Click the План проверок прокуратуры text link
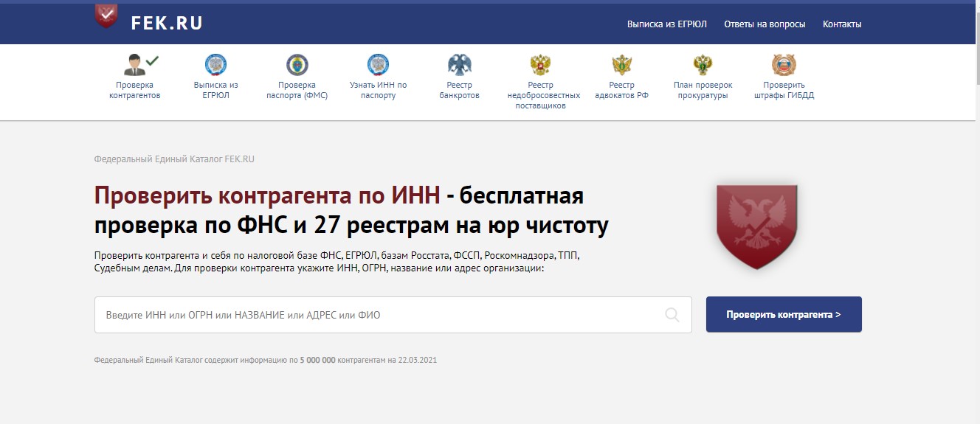Image resolution: width=980 pixels, height=424 pixels. (x=703, y=90)
